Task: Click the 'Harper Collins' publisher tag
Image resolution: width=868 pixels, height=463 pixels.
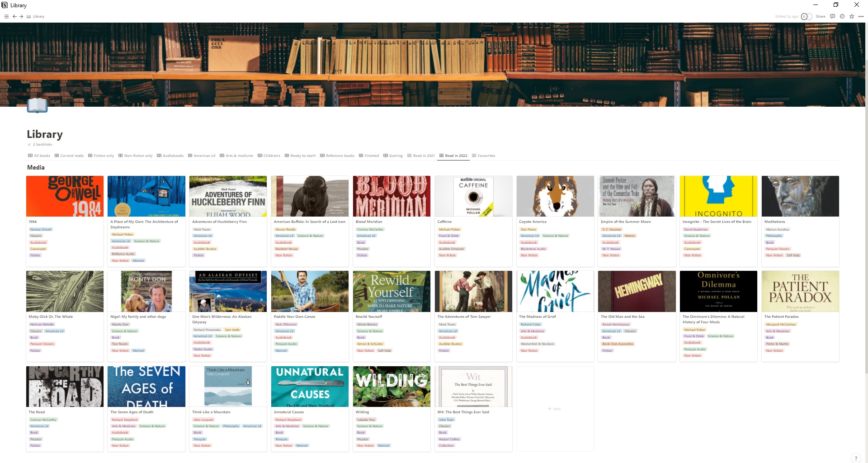Action: [x=449, y=439]
